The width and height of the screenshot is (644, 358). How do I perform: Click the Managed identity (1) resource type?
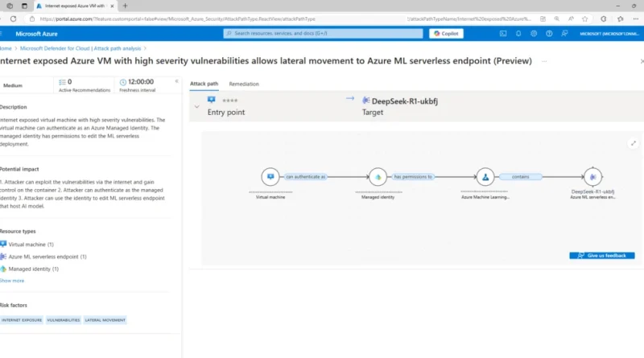point(30,269)
